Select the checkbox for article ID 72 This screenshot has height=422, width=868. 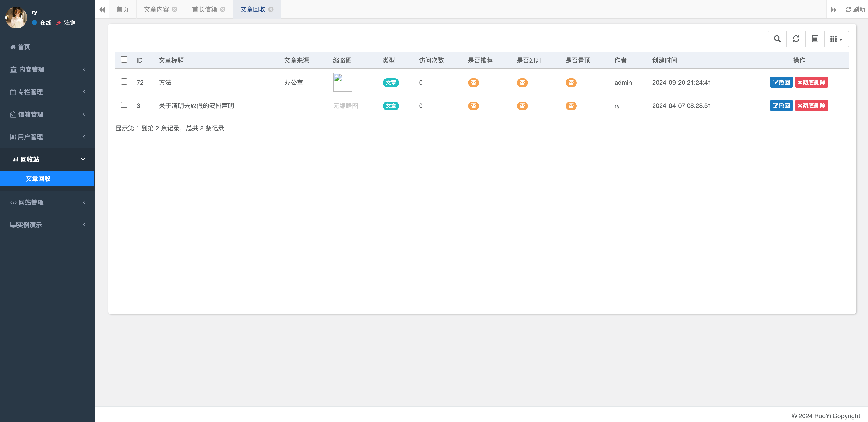pos(124,82)
